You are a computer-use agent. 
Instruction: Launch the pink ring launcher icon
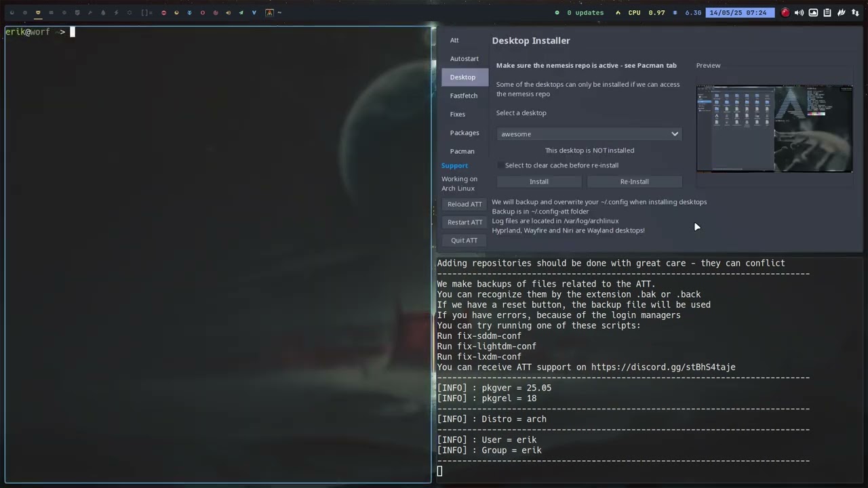[202, 12]
